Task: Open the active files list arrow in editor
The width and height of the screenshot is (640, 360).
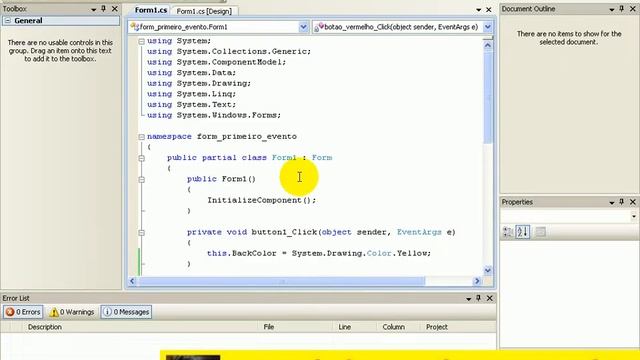Action: click(x=478, y=9)
